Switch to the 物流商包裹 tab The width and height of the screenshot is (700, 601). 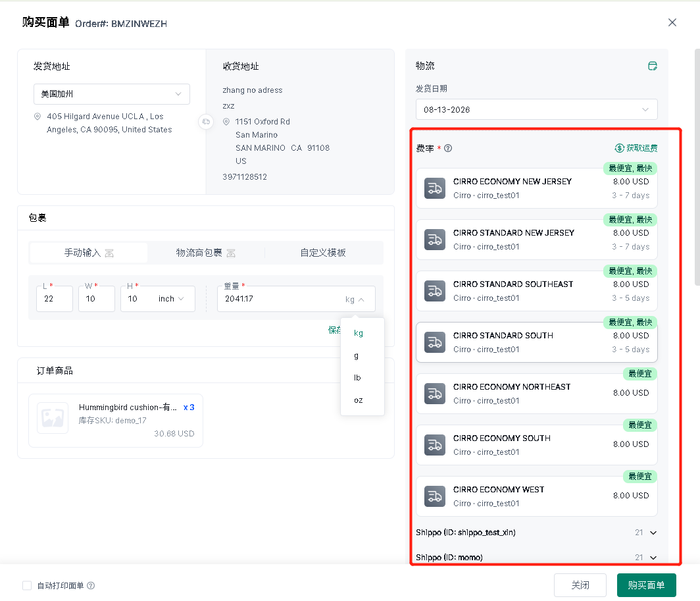206,253
